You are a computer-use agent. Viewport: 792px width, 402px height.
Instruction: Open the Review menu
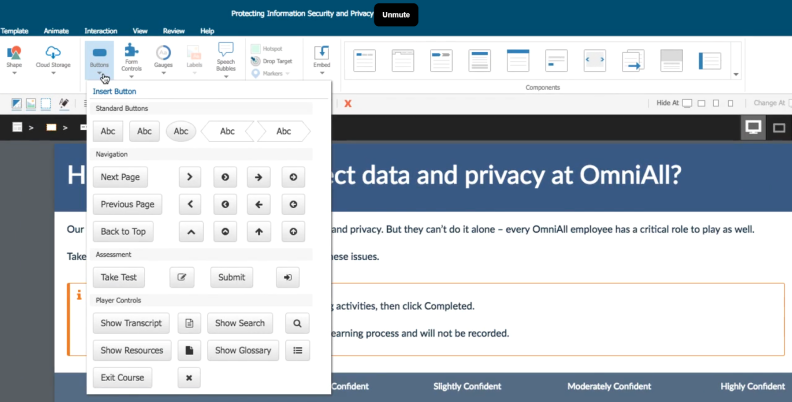(174, 31)
